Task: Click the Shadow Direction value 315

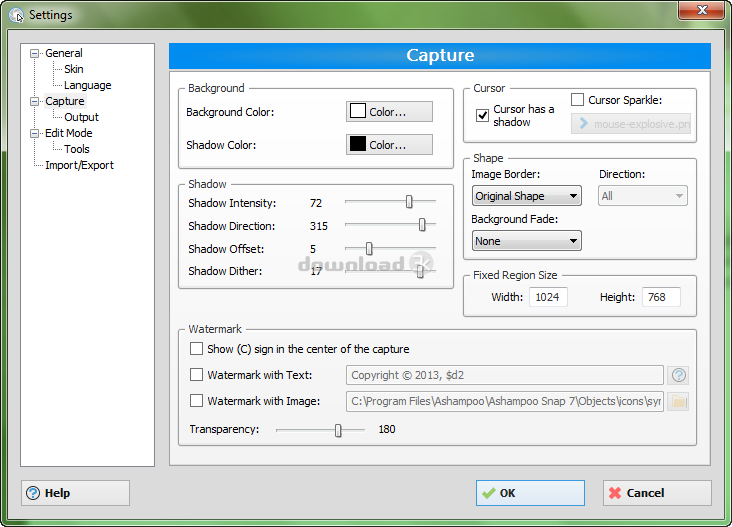Action: tap(319, 226)
